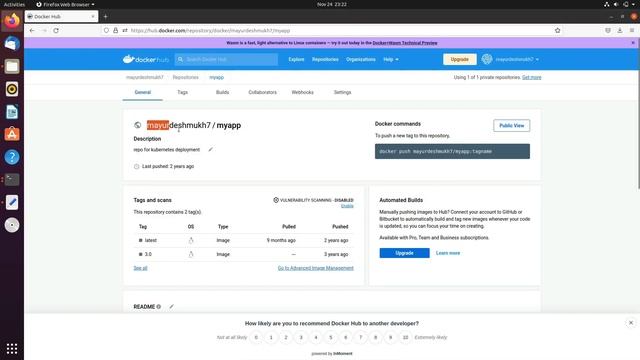Screen dimensions: 640x360
Task: Open the disc drive icon in dock
Action: pyautogui.click(x=12, y=225)
